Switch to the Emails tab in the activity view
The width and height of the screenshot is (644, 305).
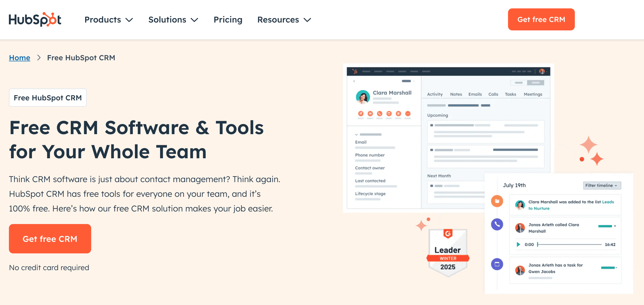coord(475,94)
